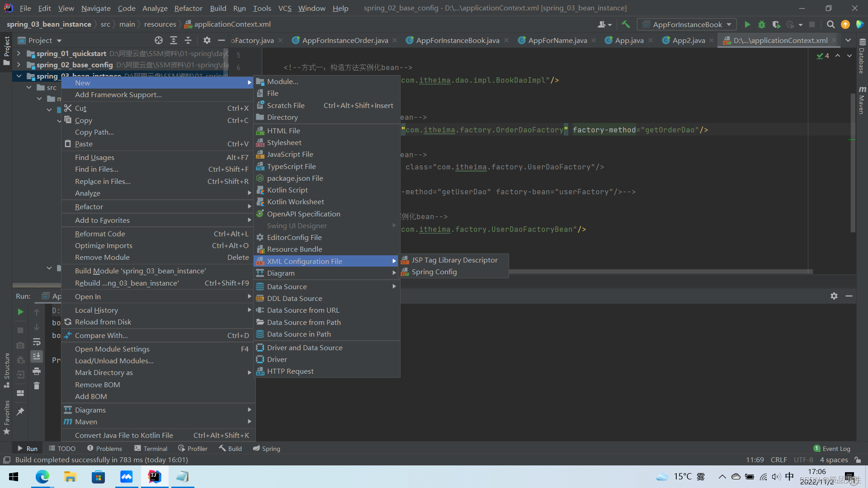Open Run panel settings gear

(x=834, y=296)
